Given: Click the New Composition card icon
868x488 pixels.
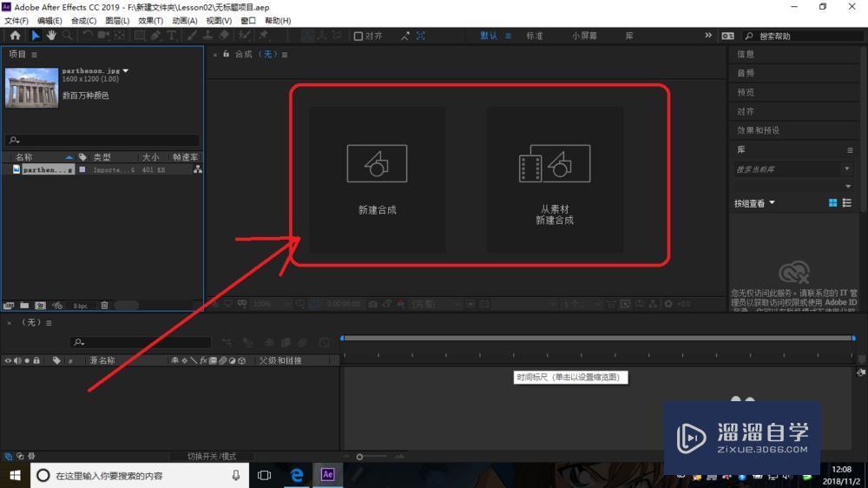Looking at the screenshot, I should coord(377,163).
